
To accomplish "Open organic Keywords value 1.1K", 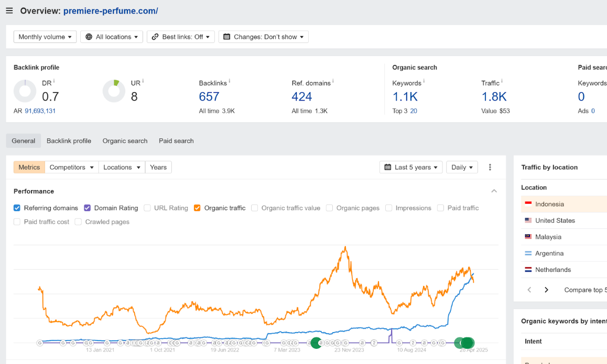I will pos(405,97).
